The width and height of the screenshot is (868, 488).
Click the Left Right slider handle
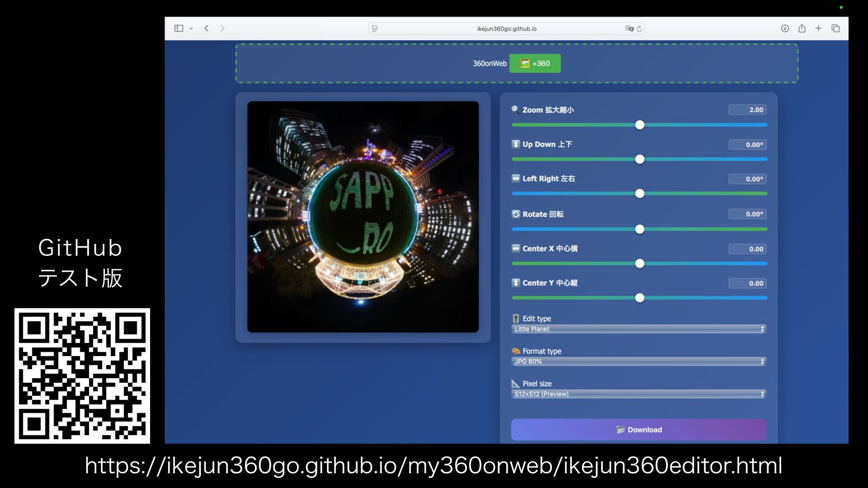(640, 193)
